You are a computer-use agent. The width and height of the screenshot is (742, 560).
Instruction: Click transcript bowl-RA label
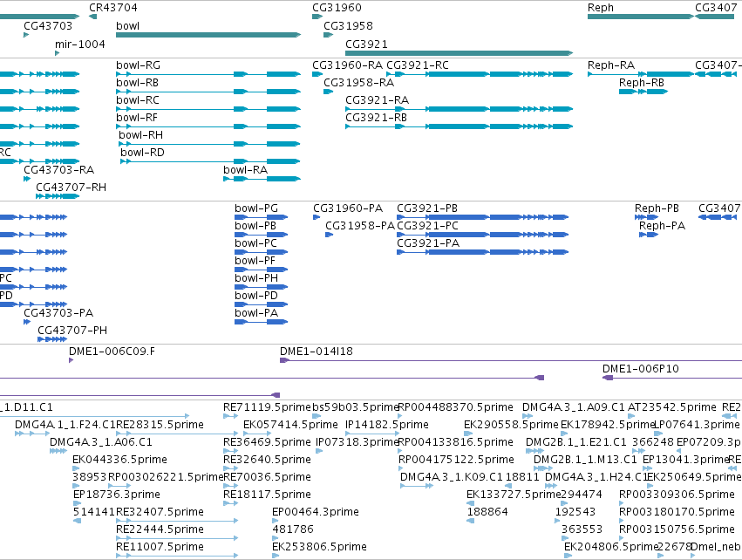pos(246,170)
